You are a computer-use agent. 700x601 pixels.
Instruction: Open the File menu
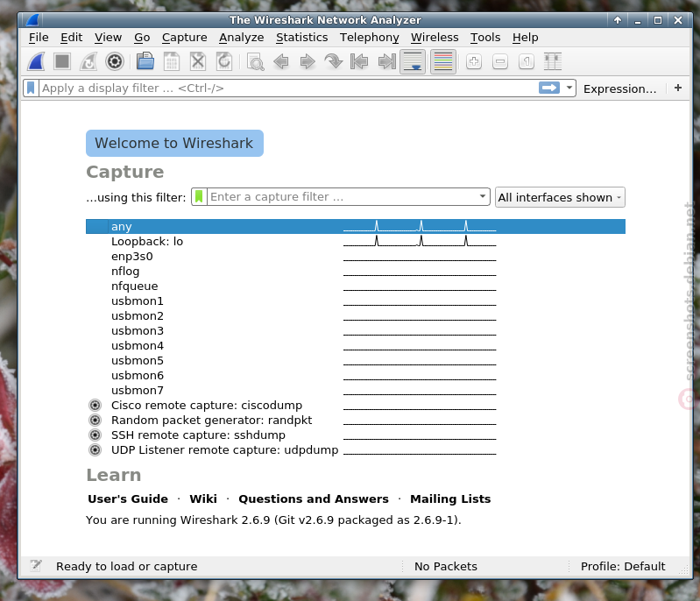(x=39, y=38)
